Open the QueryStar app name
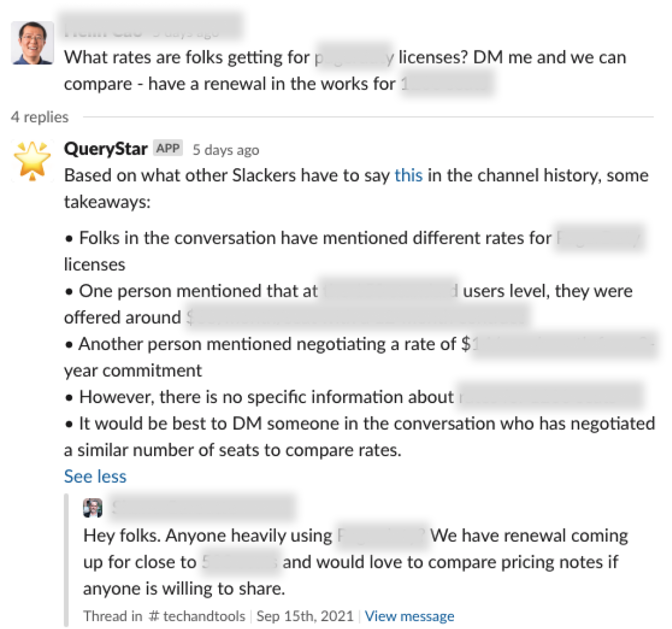Viewport: 672px width, 629px height. (106, 149)
